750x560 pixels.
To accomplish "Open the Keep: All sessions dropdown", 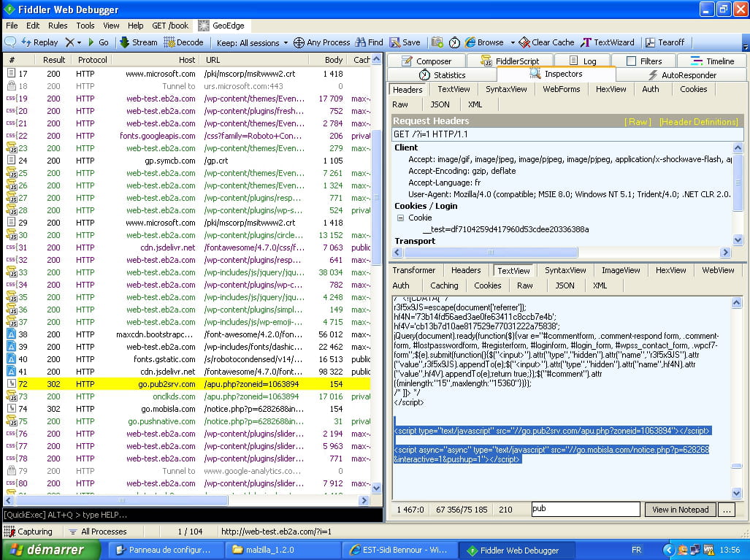I will [x=252, y=42].
